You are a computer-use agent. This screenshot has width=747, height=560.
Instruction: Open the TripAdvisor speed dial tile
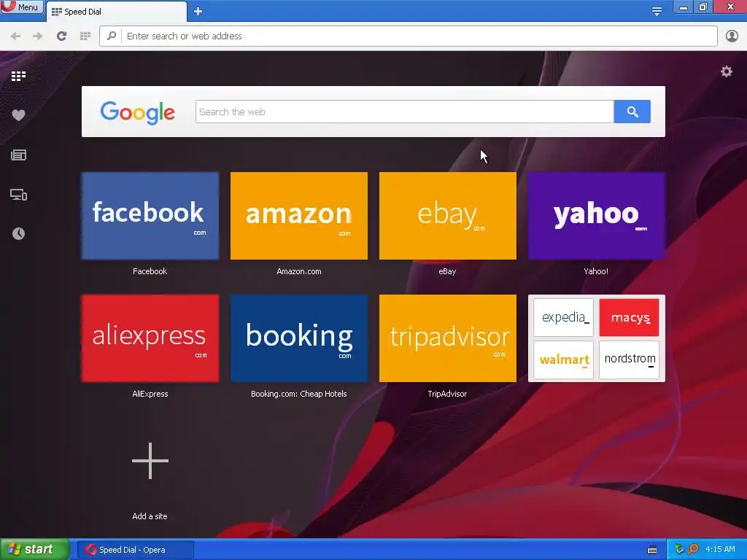447,338
